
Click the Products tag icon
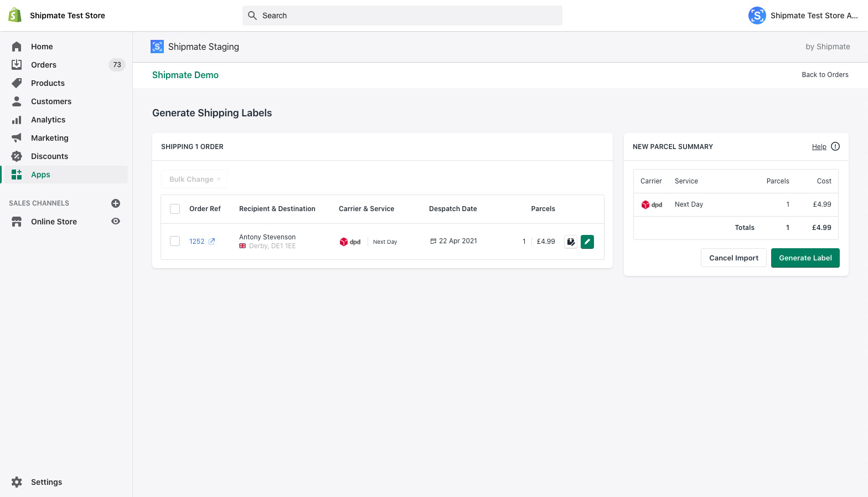(17, 83)
